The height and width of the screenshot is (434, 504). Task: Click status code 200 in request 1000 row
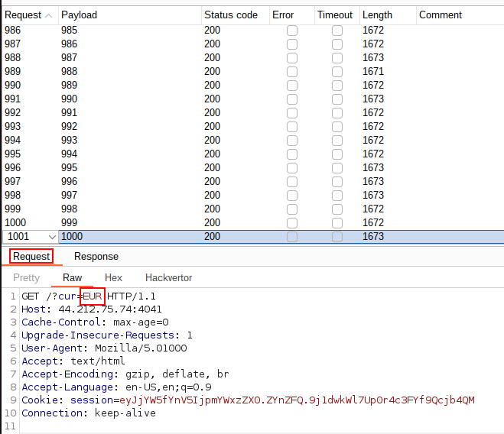tap(212, 222)
